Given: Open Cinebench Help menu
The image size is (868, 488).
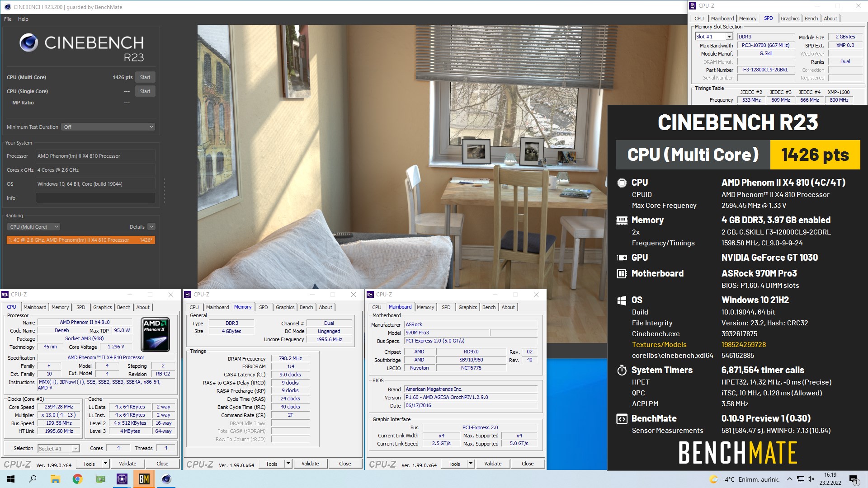Looking at the screenshot, I should pos(23,19).
